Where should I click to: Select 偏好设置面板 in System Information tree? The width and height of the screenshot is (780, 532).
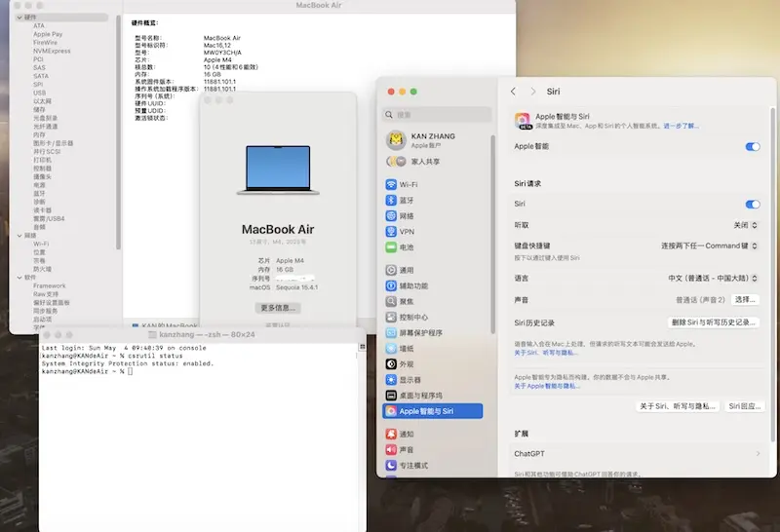click(x=52, y=303)
